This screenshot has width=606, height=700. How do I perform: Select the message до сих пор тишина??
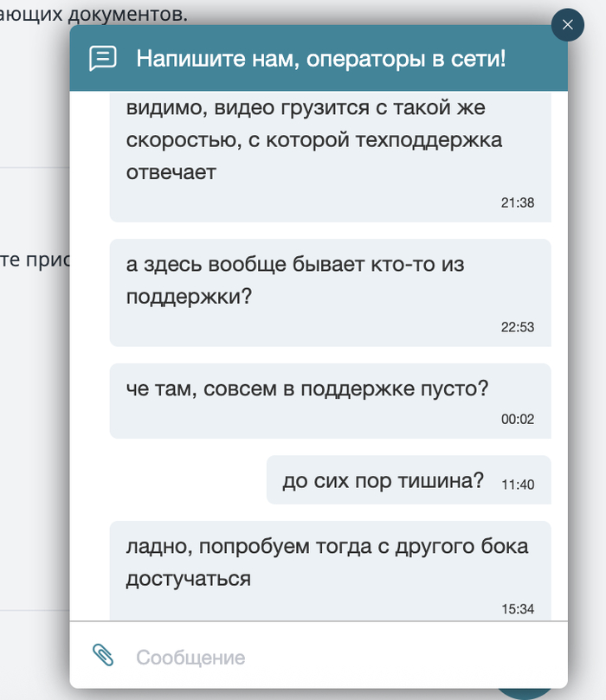(383, 481)
